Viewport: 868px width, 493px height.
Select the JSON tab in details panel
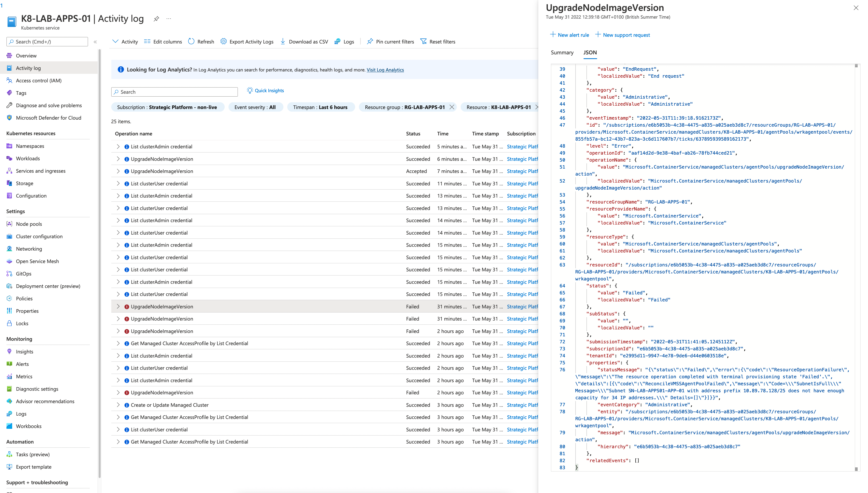point(590,53)
